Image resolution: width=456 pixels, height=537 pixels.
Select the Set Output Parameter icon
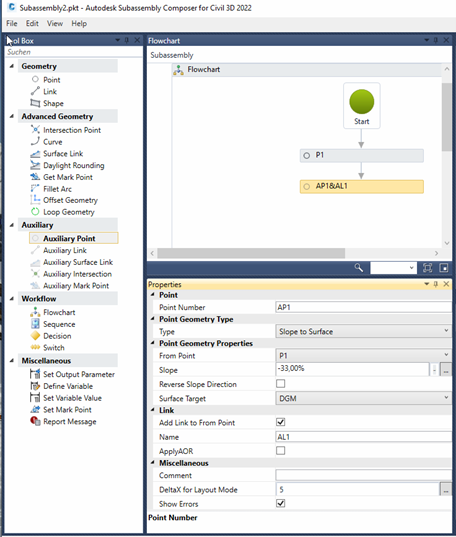35,374
